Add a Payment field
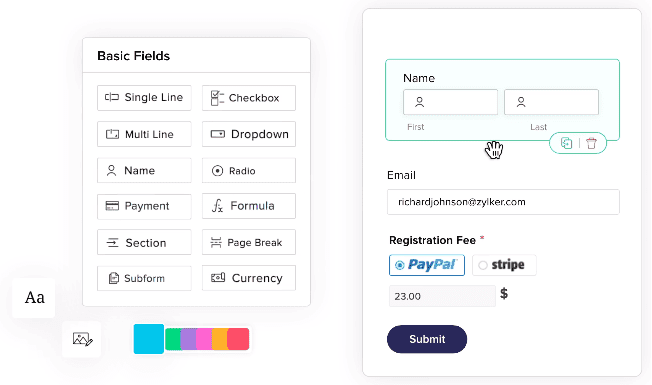The image size is (652, 385). [x=144, y=206]
